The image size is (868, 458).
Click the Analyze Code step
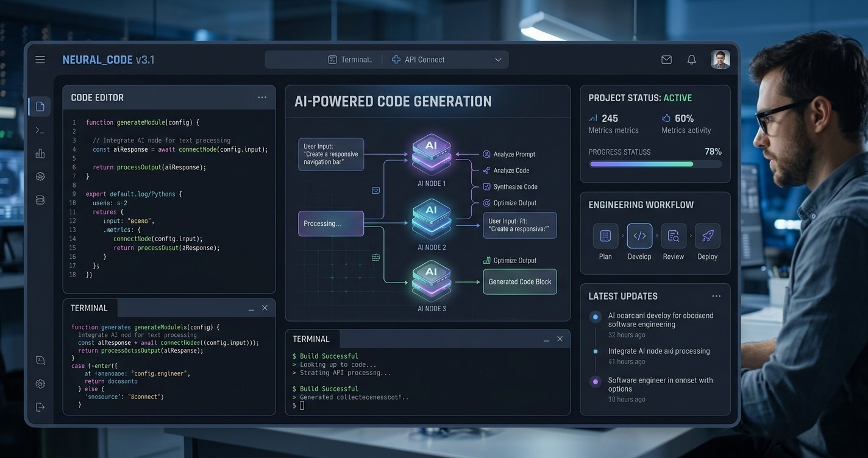(506, 171)
